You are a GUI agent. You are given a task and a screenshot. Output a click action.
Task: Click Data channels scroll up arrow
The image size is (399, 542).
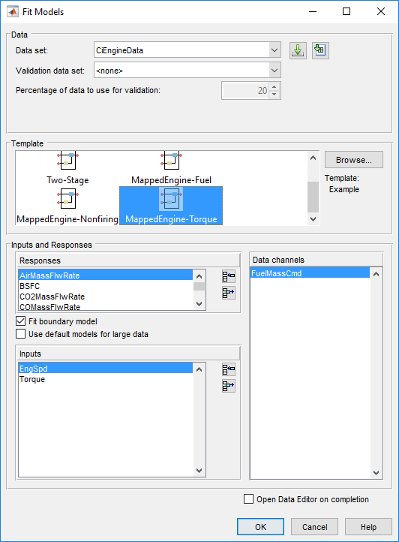(376, 274)
